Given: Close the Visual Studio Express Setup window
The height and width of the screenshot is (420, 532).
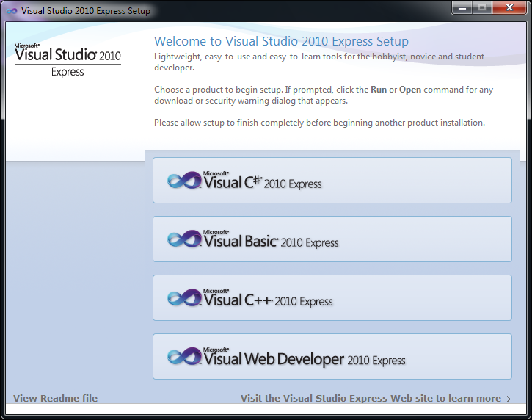Looking at the screenshot, I should click(509, 8).
